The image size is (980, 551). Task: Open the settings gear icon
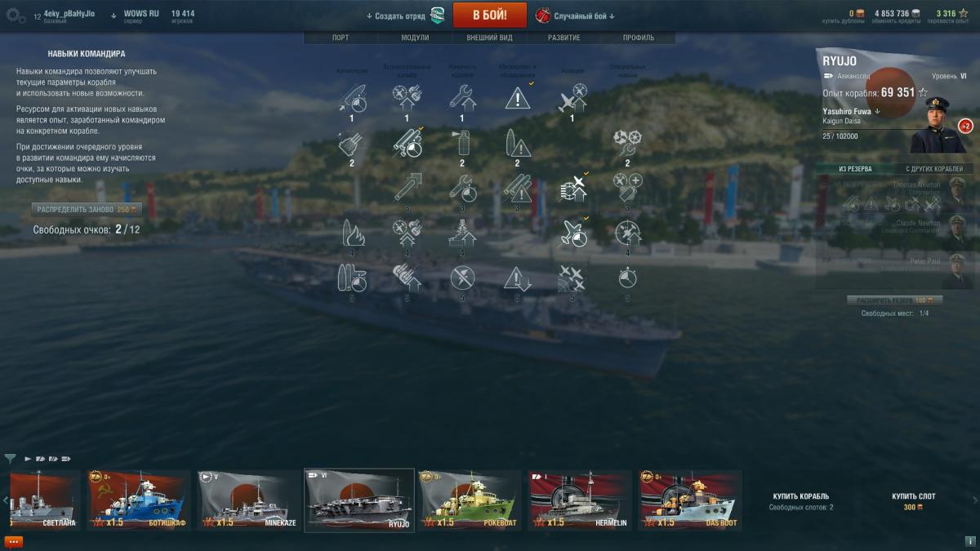point(16,15)
